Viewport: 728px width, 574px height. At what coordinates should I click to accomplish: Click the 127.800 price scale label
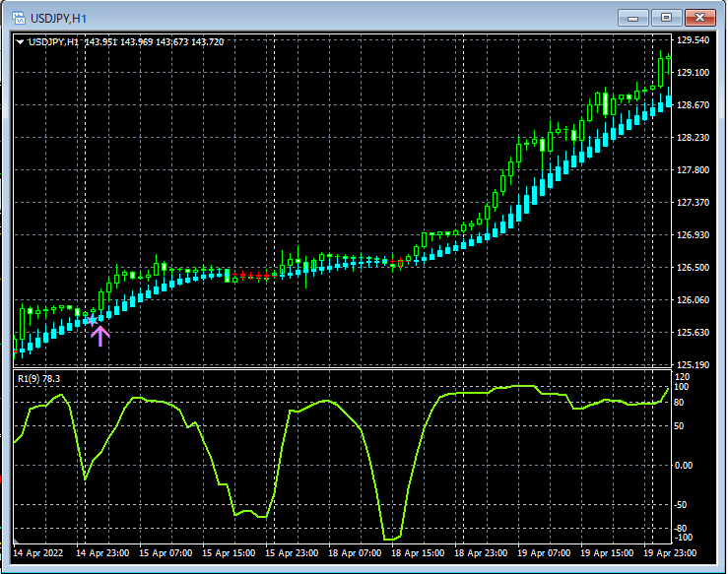coord(694,169)
